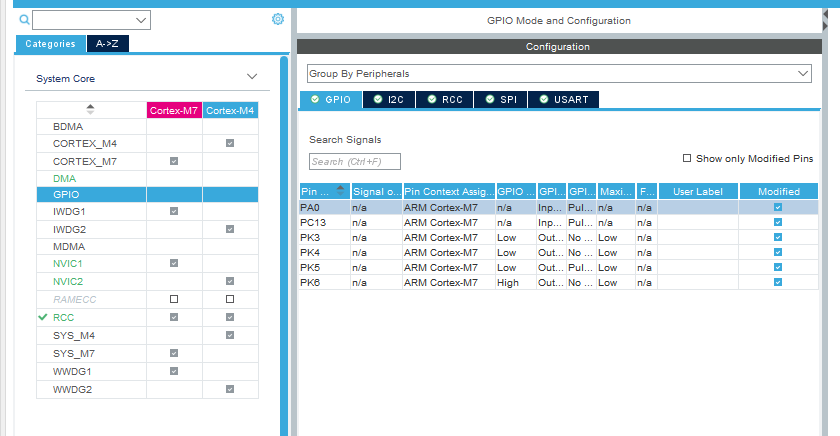
Task: Toggle Modified checkbox for PA0 row
Action: pyautogui.click(x=778, y=207)
